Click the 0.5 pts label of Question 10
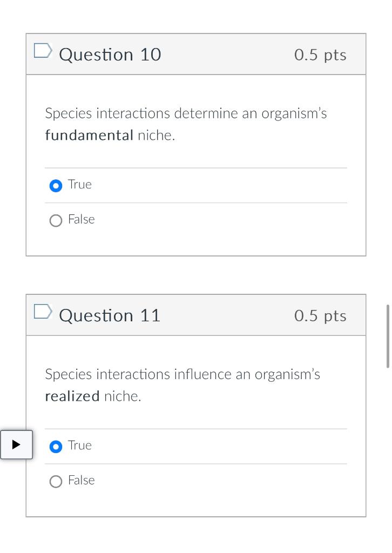 (x=320, y=55)
